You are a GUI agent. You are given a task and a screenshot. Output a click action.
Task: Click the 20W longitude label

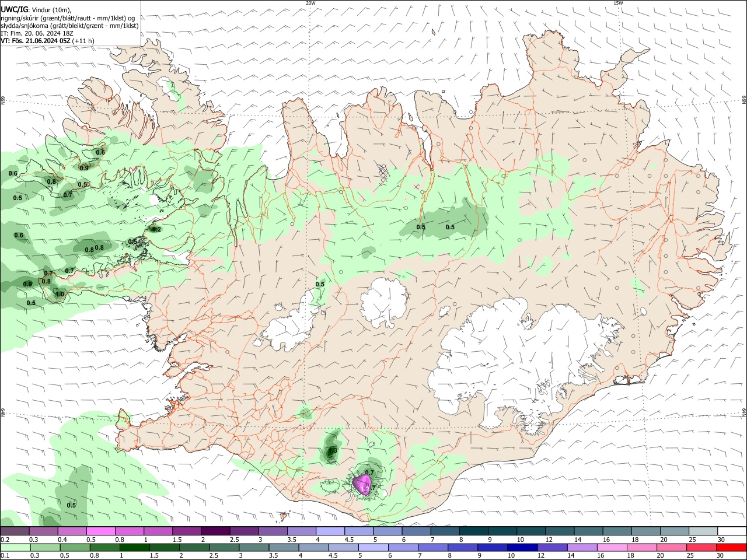310,3
